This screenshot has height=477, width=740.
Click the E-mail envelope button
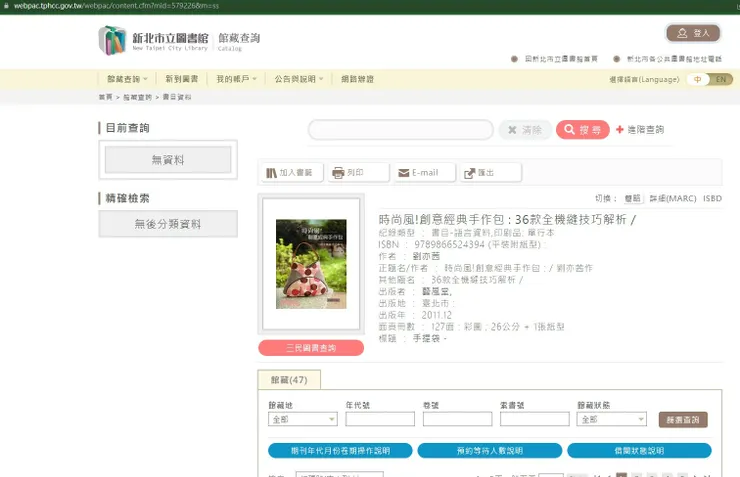click(424, 173)
